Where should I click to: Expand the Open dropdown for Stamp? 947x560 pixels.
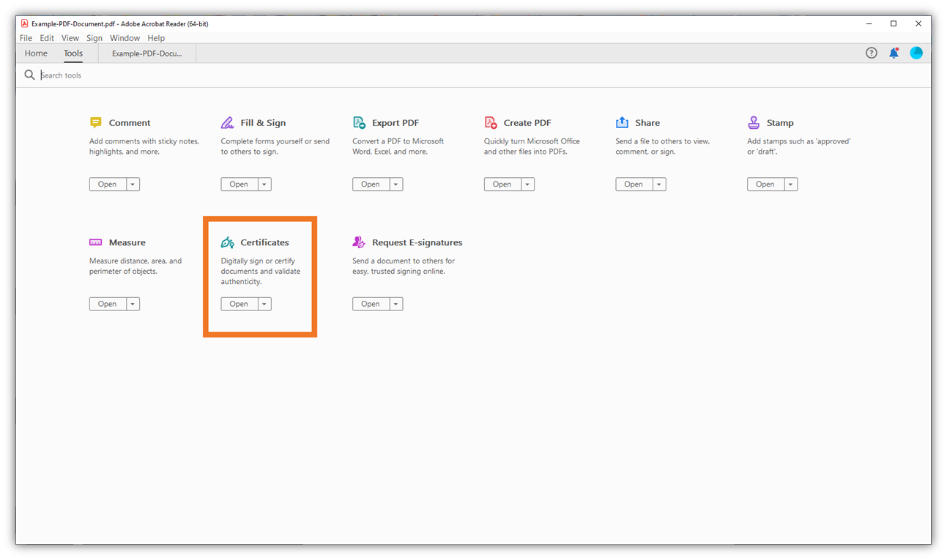click(x=790, y=184)
